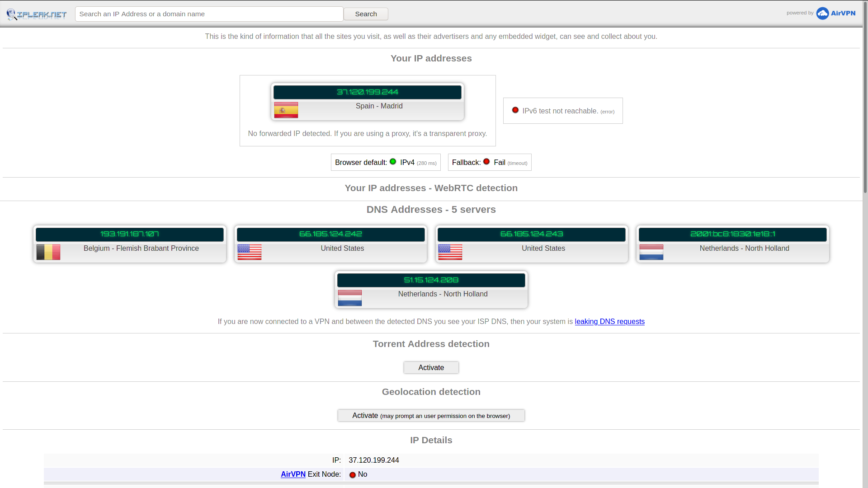Click the Belgium flag icon
Viewport: 868px width, 488px height.
[x=48, y=252]
